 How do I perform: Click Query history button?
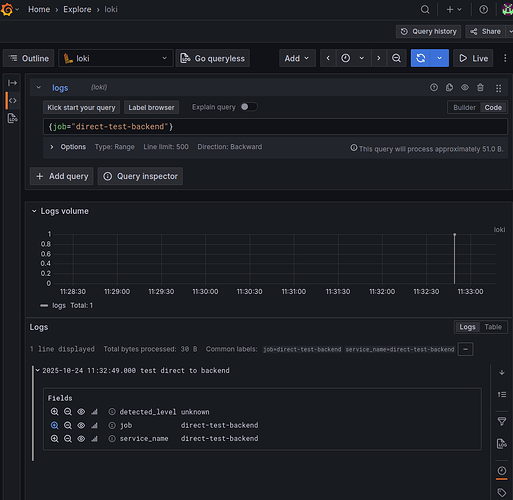tap(428, 31)
